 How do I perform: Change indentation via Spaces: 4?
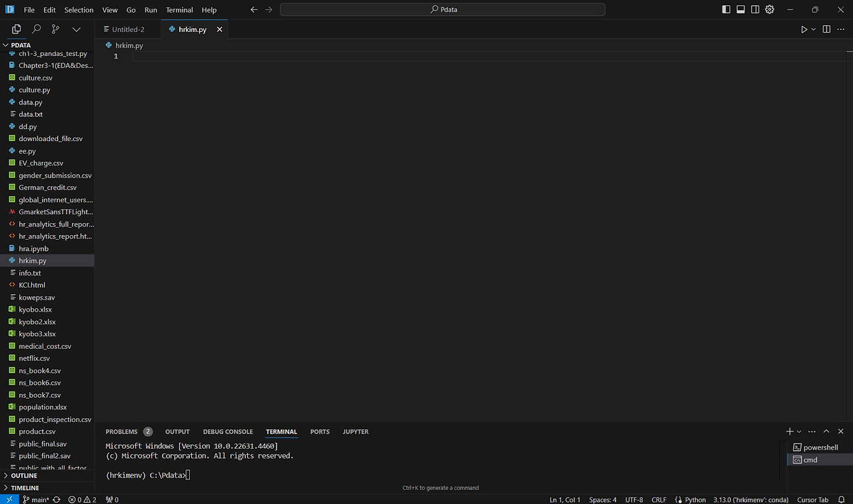[602, 499]
